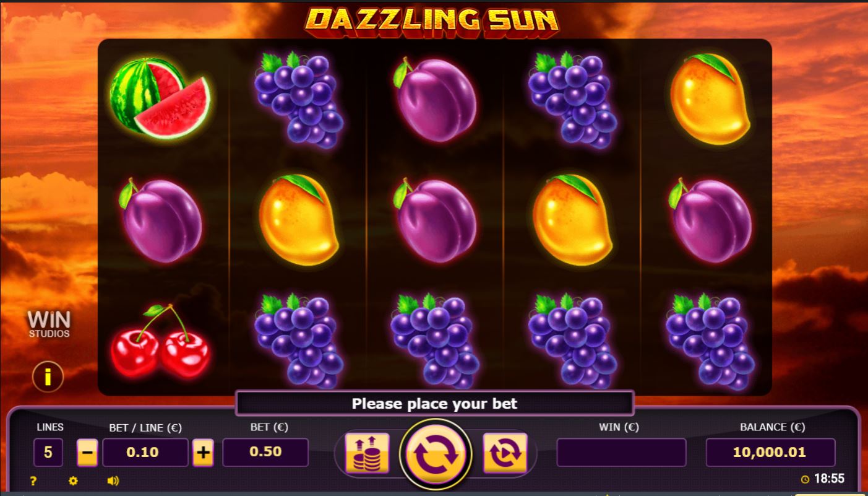868x496 pixels.
Task: Set the max bet coin stack button
Action: point(367,453)
